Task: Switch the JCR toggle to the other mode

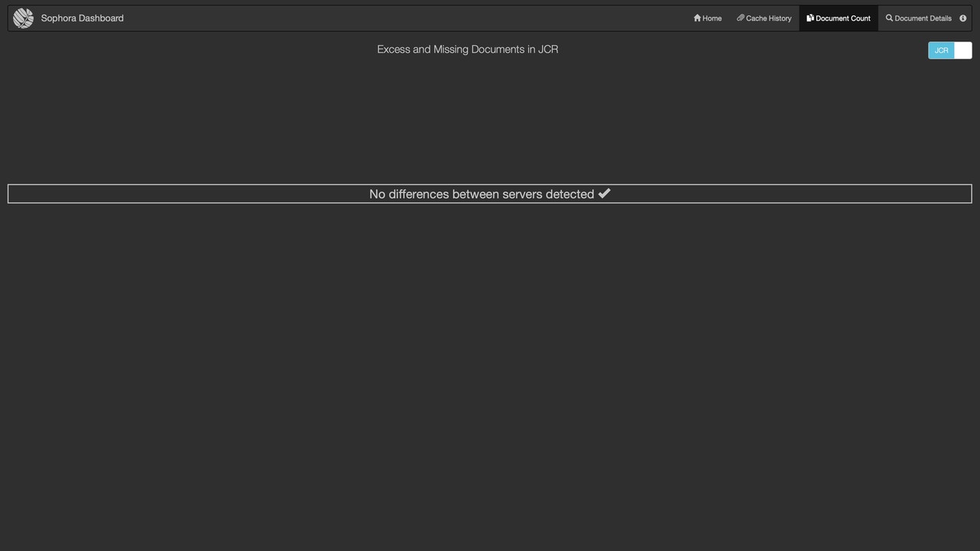Action: click(x=962, y=50)
